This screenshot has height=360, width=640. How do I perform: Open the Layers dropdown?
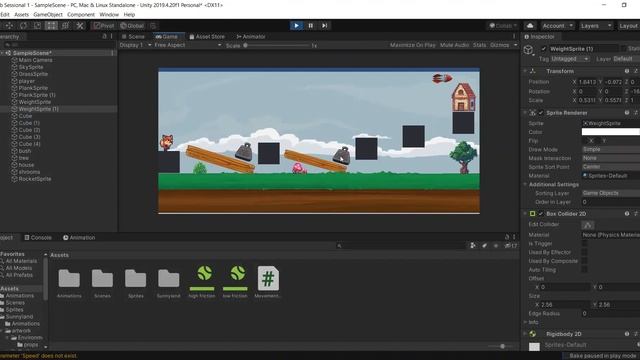(x=596, y=26)
